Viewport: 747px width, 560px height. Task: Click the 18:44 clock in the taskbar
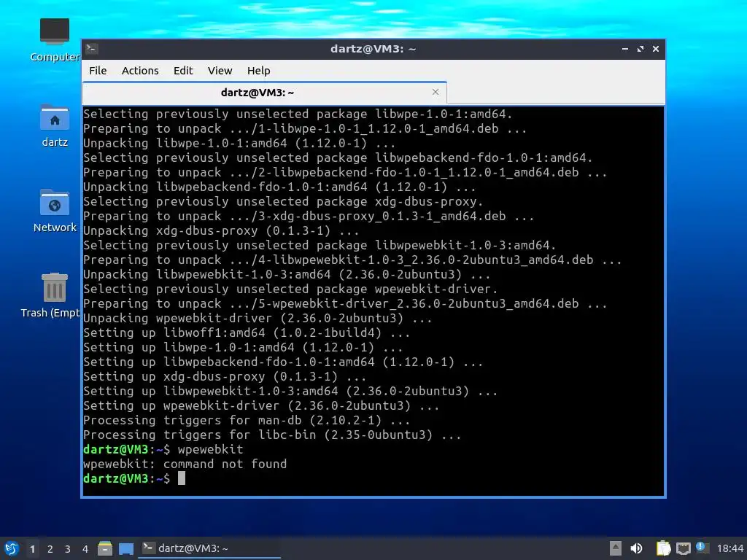pyautogui.click(x=729, y=548)
